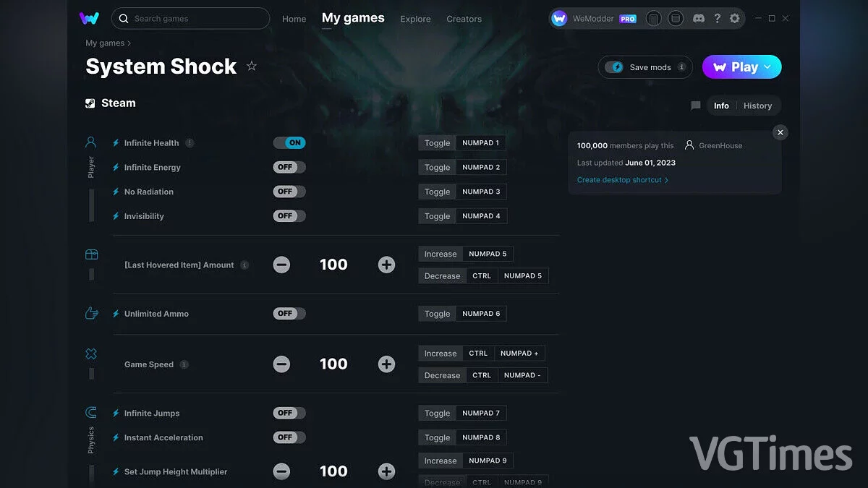868x488 pixels.
Task: Open the Creators tab
Action: (464, 19)
